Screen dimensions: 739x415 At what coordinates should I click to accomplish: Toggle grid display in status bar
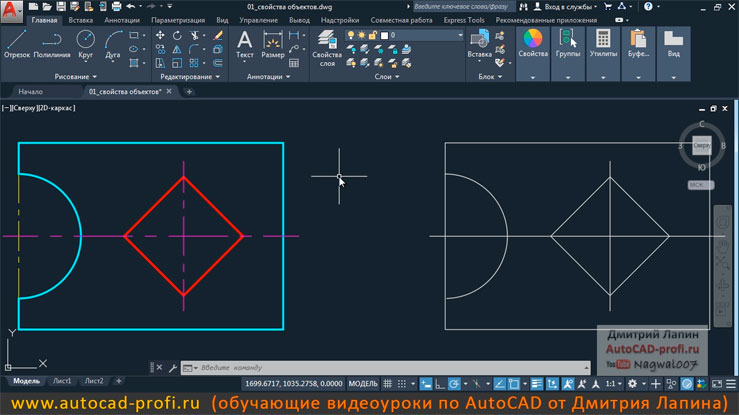coord(387,384)
